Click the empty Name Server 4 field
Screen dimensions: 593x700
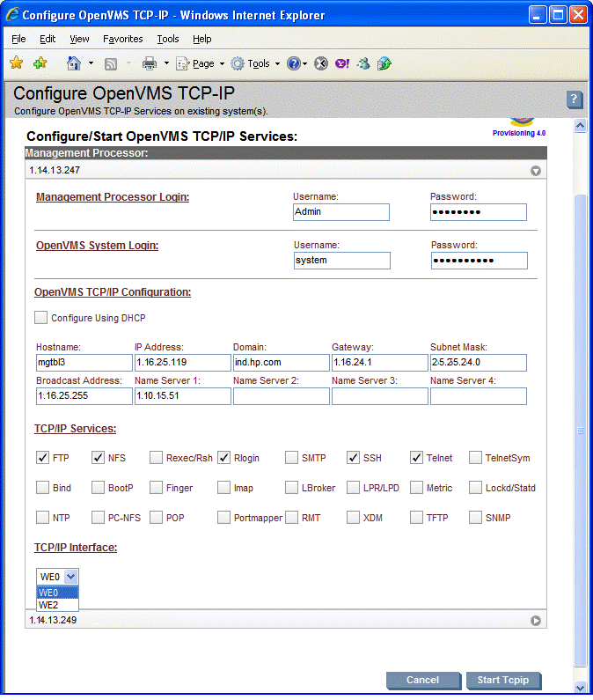pos(479,396)
